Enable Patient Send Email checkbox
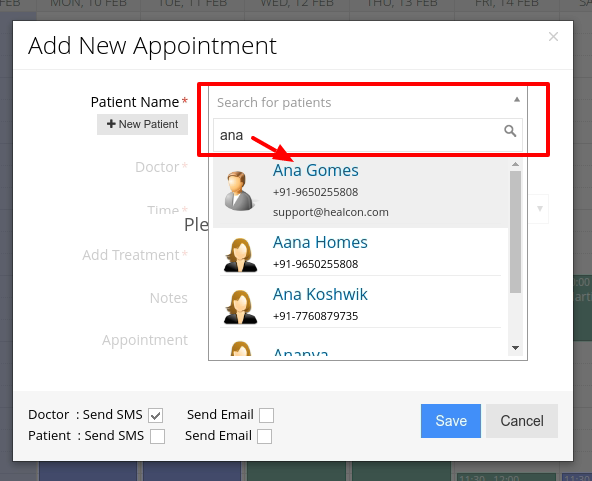This screenshot has height=481, width=592. pyautogui.click(x=264, y=436)
